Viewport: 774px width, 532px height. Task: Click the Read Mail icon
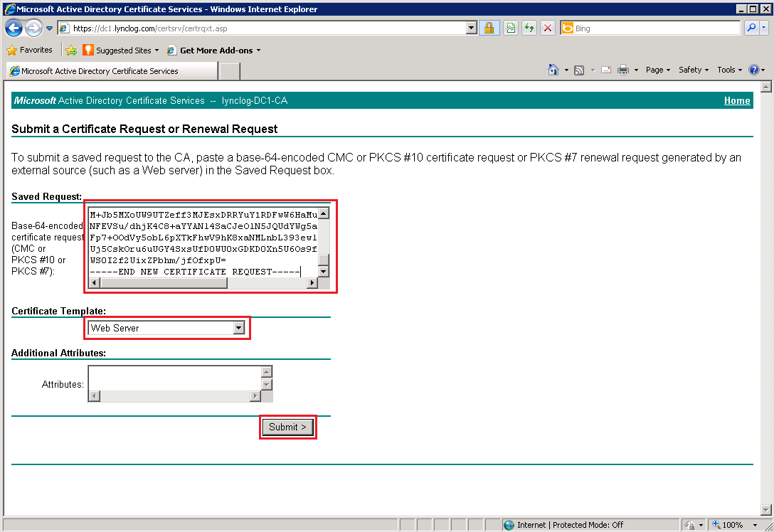click(606, 70)
